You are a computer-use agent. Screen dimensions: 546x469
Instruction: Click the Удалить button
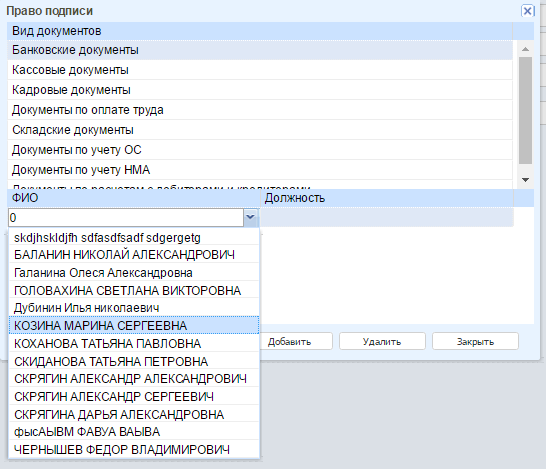(382, 341)
